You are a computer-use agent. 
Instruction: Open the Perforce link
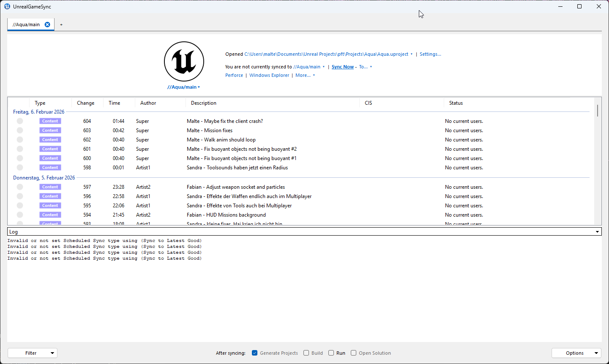(234, 75)
